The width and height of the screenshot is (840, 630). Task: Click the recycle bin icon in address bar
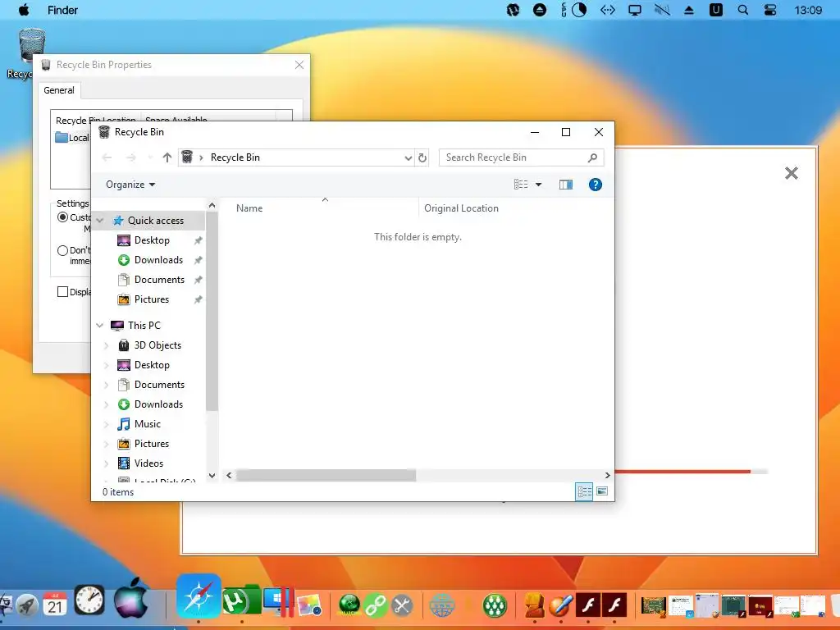pos(186,157)
